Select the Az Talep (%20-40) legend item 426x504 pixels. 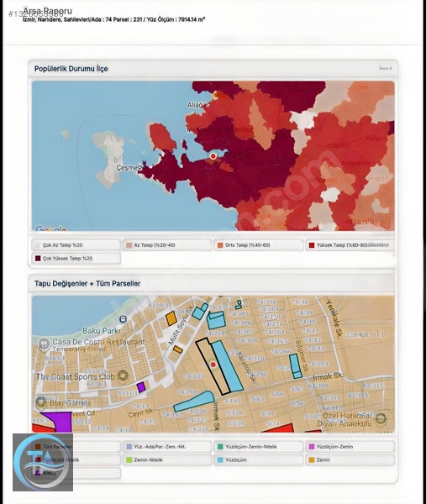167,245
